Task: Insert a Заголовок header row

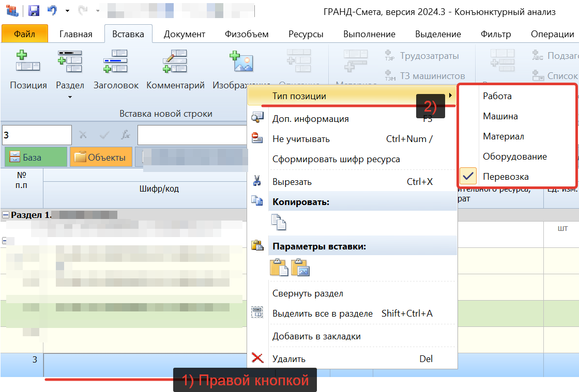Action: [x=116, y=70]
